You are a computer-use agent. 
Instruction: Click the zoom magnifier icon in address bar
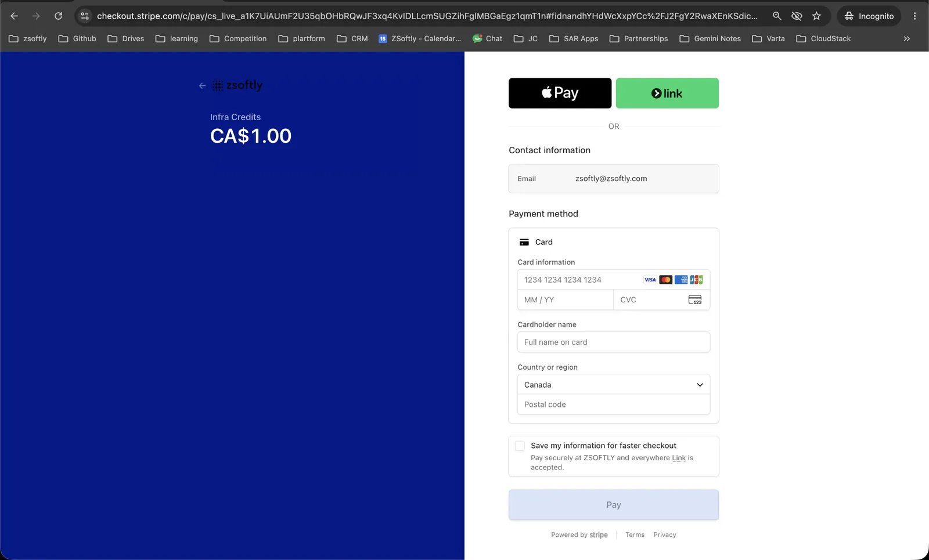click(777, 16)
